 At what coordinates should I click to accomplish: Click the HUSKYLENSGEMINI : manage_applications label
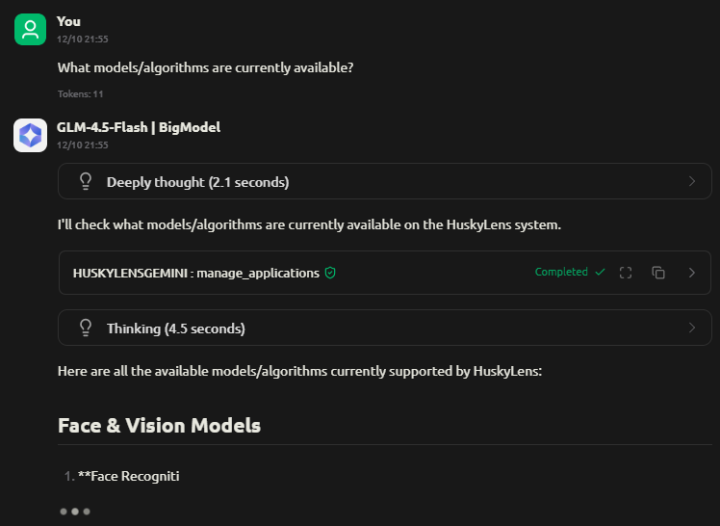coord(196,272)
